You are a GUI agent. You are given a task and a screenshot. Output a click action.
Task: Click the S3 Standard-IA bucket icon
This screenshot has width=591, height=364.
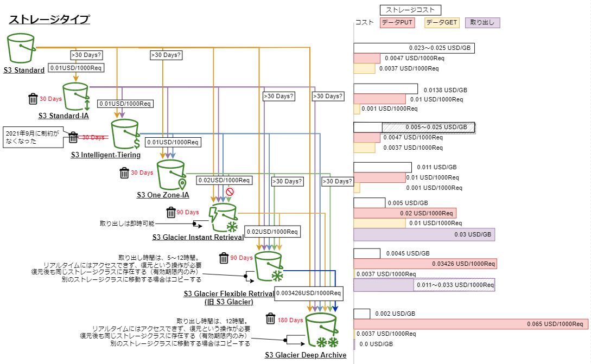click(77, 97)
